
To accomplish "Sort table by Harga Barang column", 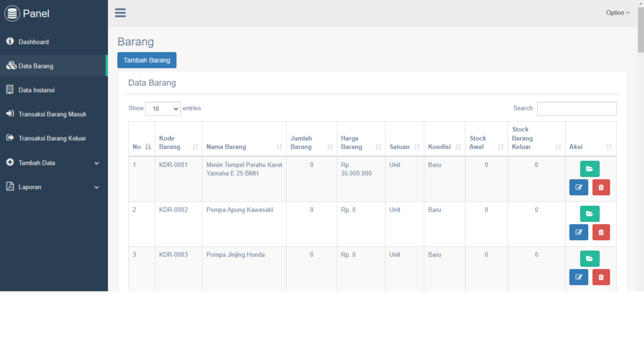I will pos(361,139).
